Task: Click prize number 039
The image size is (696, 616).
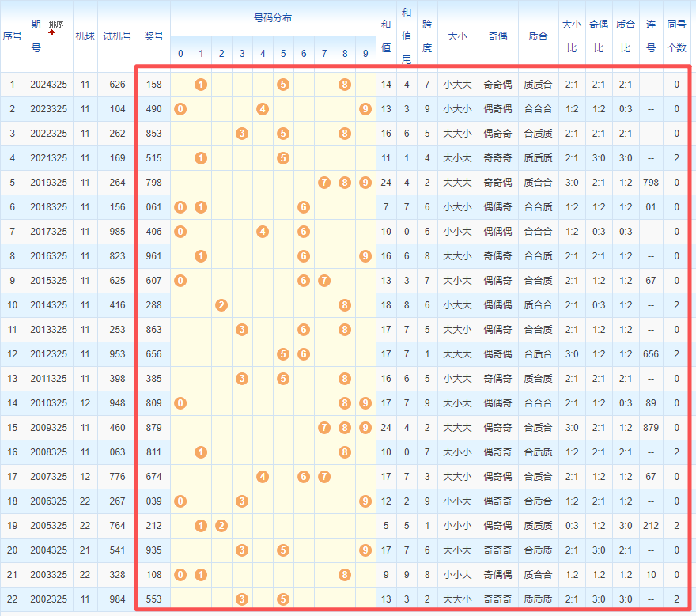Action: coord(154,501)
